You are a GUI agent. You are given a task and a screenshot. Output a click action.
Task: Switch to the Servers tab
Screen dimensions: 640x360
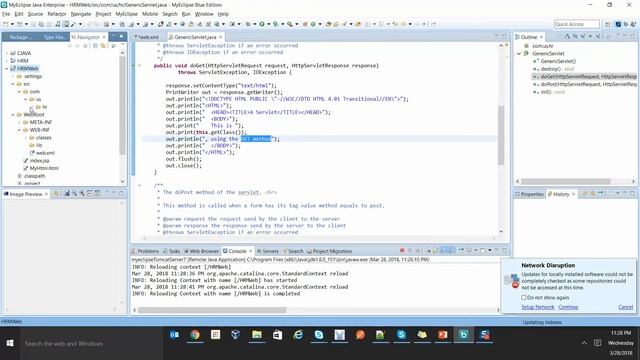click(x=267, y=251)
